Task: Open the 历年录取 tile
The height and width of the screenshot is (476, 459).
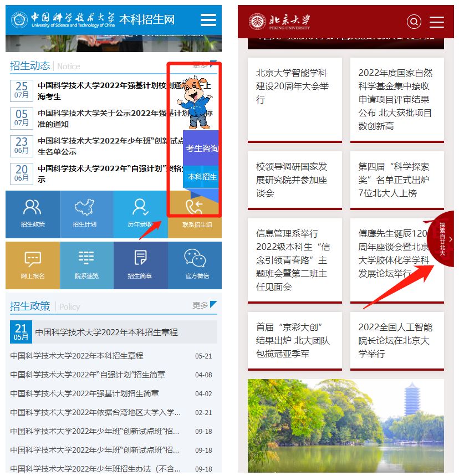Action: (x=141, y=214)
